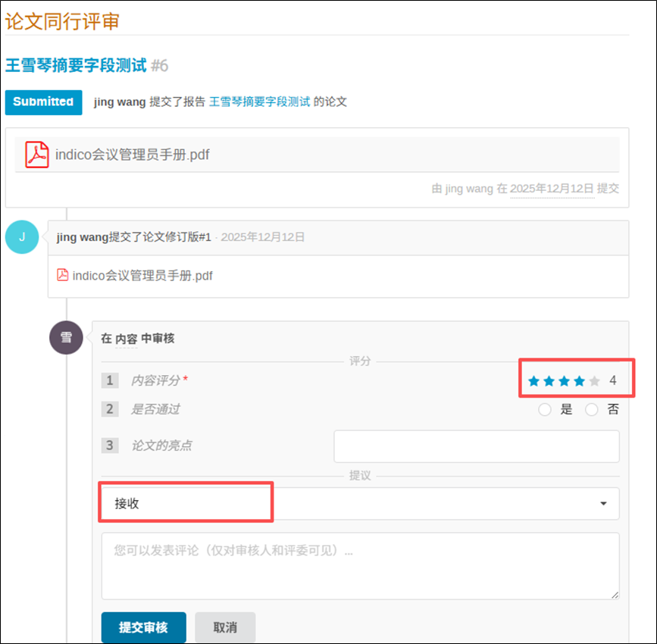
Task: Open indico会议管理员手册.pdf in revision #1
Action: coord(142,276)
